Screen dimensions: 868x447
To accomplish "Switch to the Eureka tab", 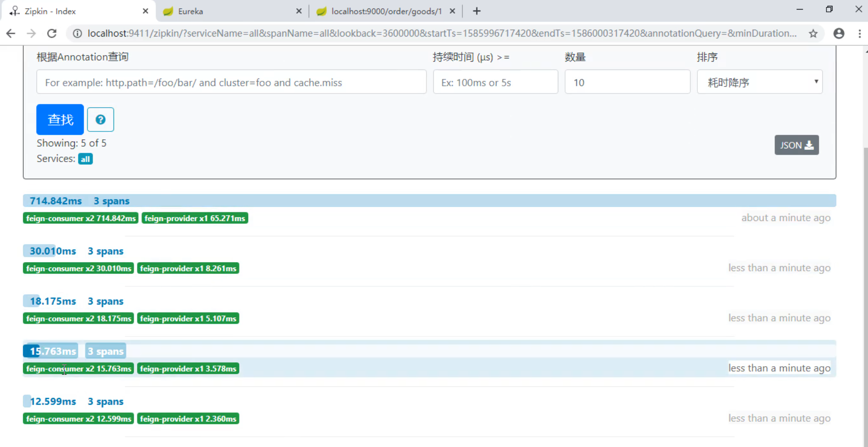I will [233, 11].
